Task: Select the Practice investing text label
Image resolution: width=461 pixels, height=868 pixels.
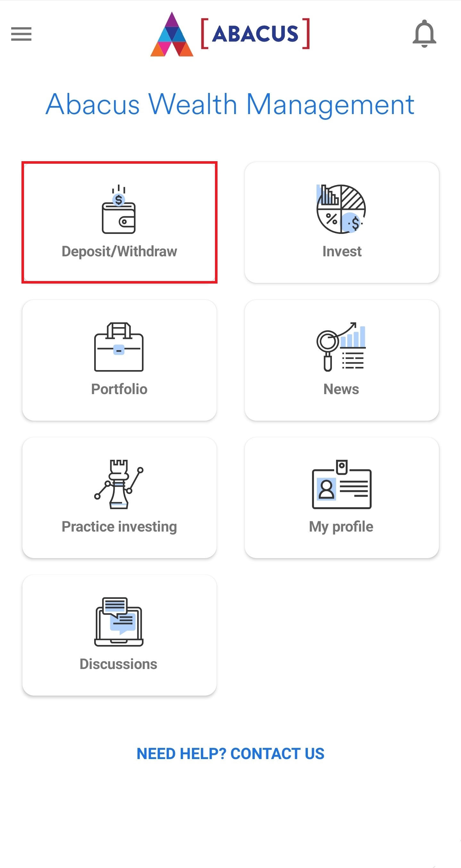Action: [x=119, y=527]
